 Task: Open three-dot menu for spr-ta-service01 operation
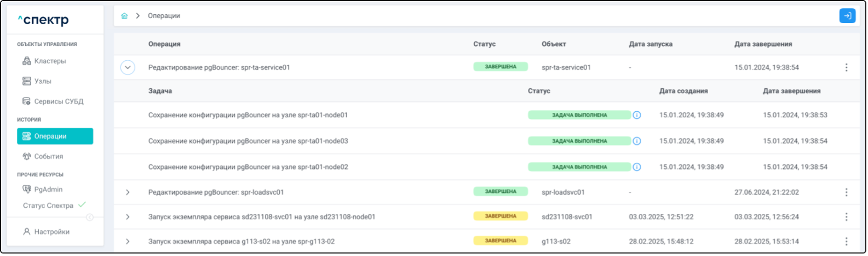[846, 67]
